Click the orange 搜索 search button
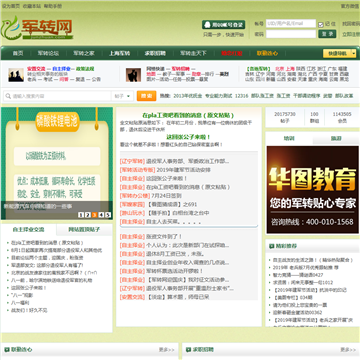 tap(146, 96)
